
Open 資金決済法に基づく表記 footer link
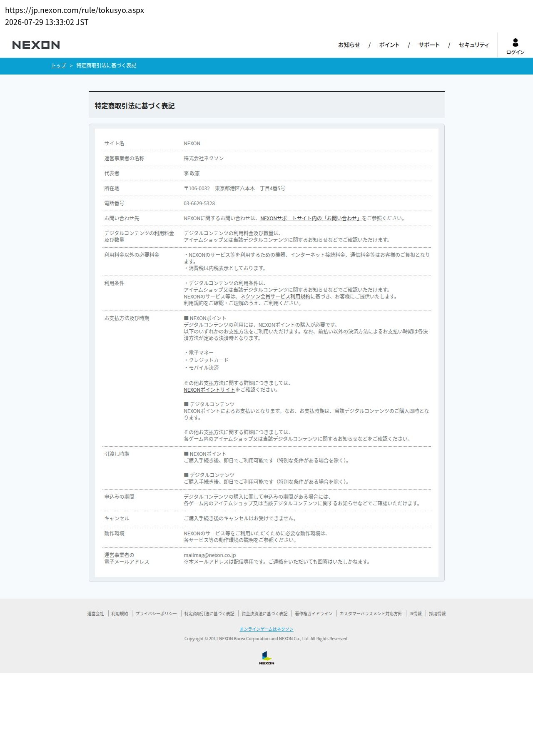coord(264,614)
